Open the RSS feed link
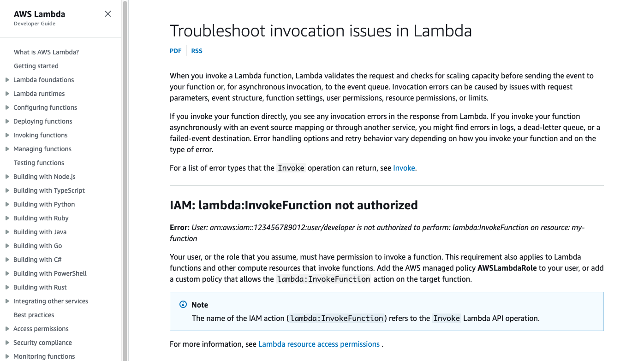This screenshot has height=361, width=644. click(x=197, y=51)
